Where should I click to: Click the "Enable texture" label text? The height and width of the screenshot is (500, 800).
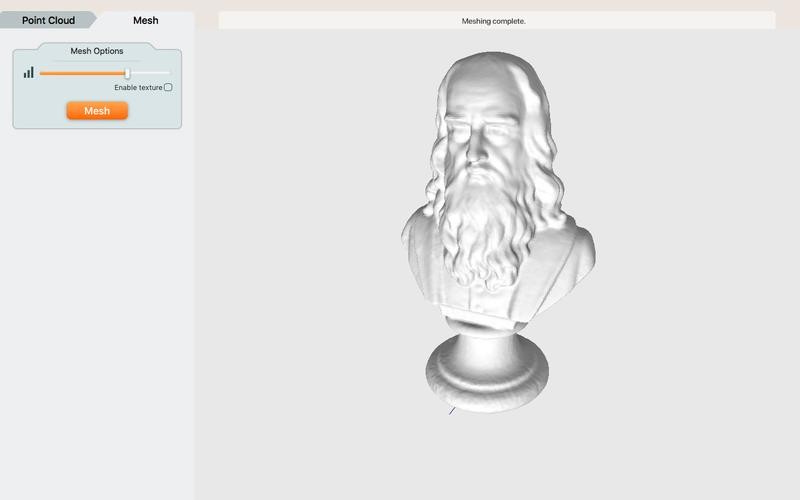pos(137,88)
